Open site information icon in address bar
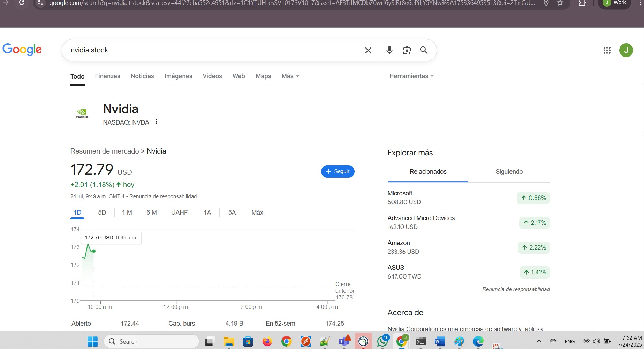Viewport: 644px width, 349px height. point(40,3)
